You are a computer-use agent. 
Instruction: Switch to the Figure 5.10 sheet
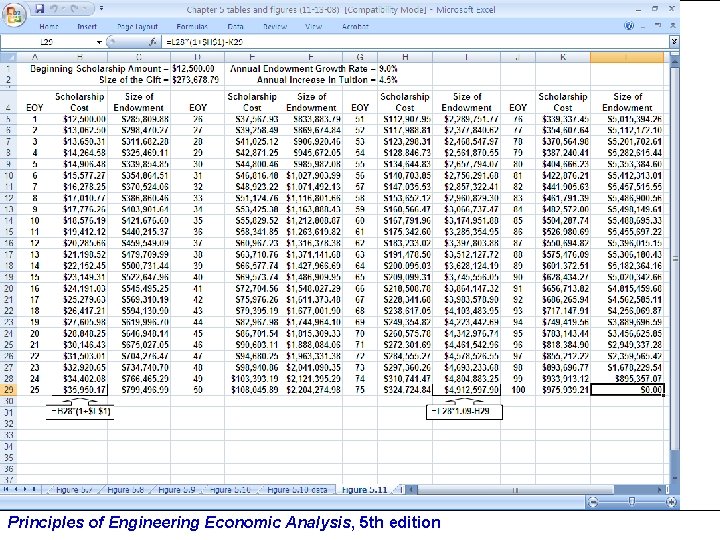230,490
